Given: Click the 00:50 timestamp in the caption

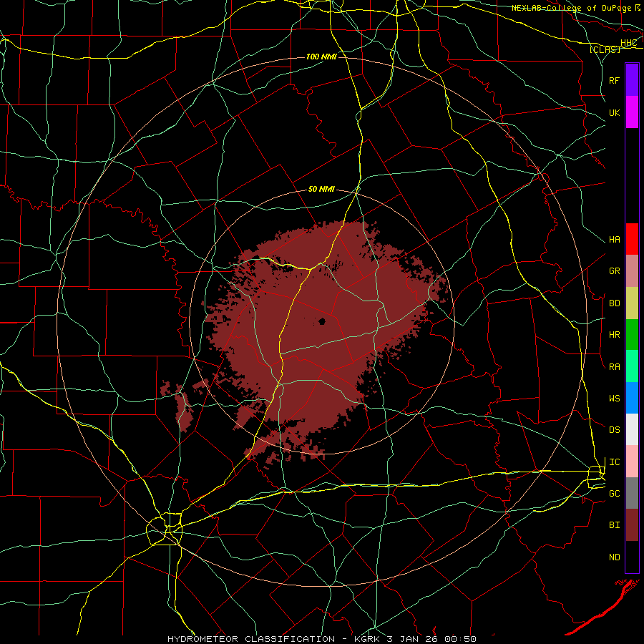Looking at the screenshot, I should [462, 639].
